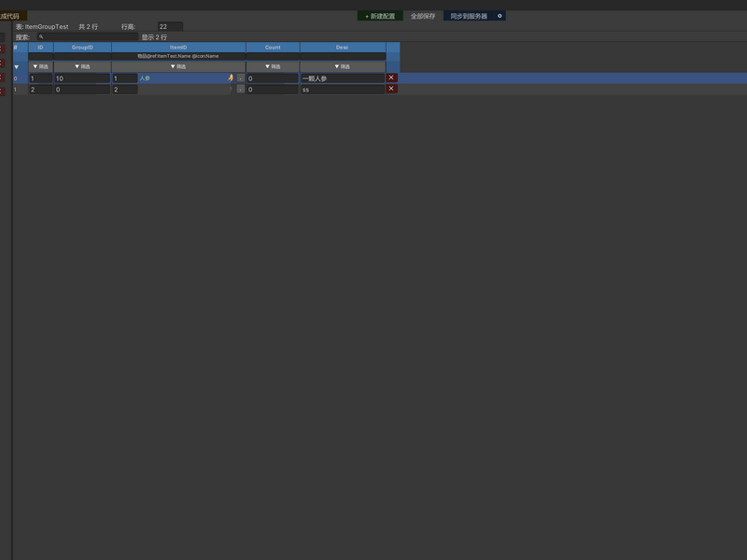
Task: Edit Desc cell containing ss
Action: click(343, 90)
